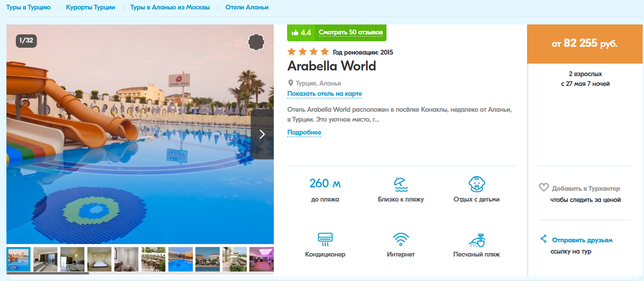Click the text Год реновации: 2015
644x281 pixels.
click(x=363, y=53)
